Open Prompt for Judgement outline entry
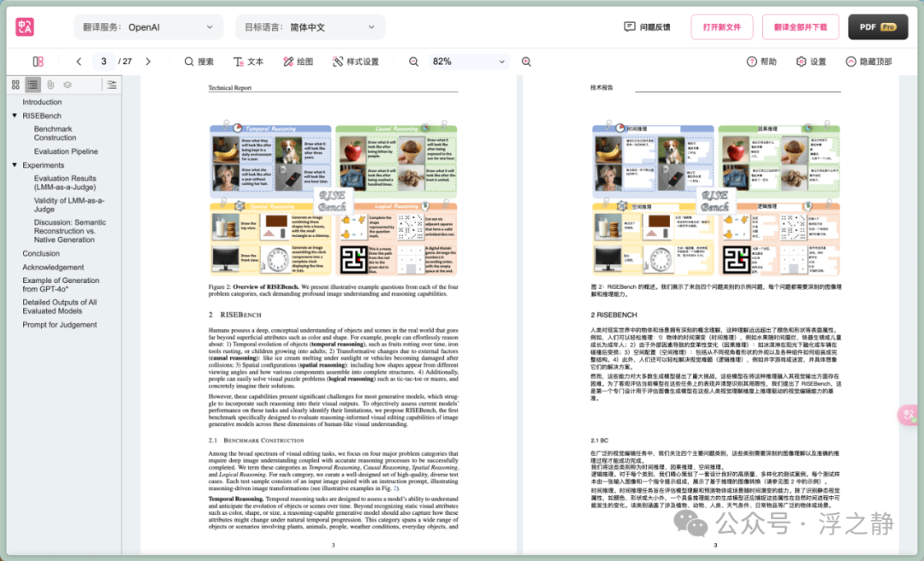This screenshot has height=561, width=924. click(60, 325)
